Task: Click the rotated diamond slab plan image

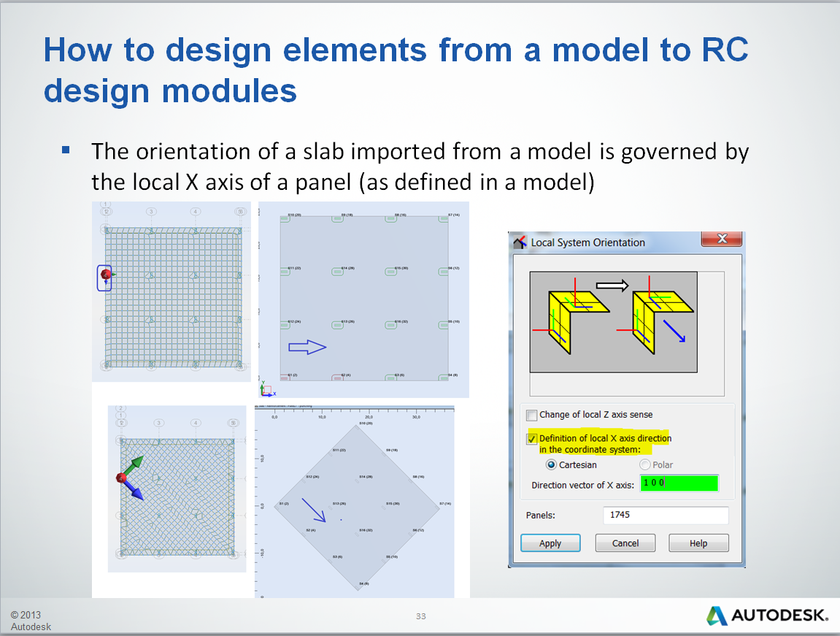Action: [x=355, y=502]
